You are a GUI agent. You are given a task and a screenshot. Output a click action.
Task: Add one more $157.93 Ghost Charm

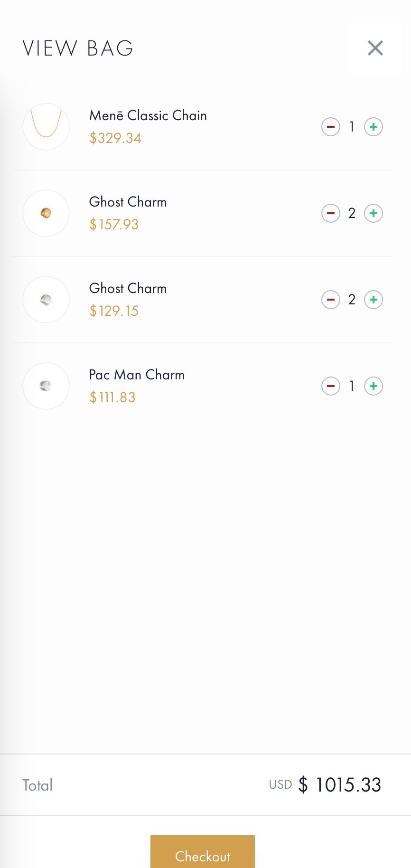tap(374, 213)
